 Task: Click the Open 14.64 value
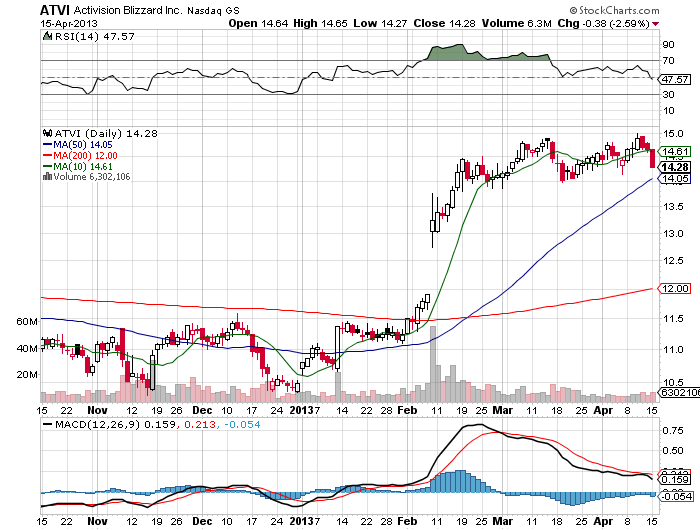[258, 24]
